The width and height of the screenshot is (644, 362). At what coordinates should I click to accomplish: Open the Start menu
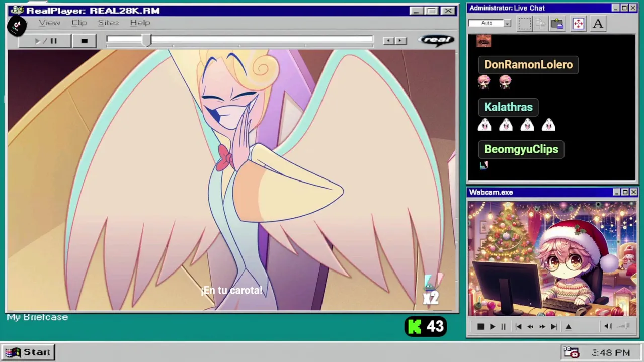point(28,352)
